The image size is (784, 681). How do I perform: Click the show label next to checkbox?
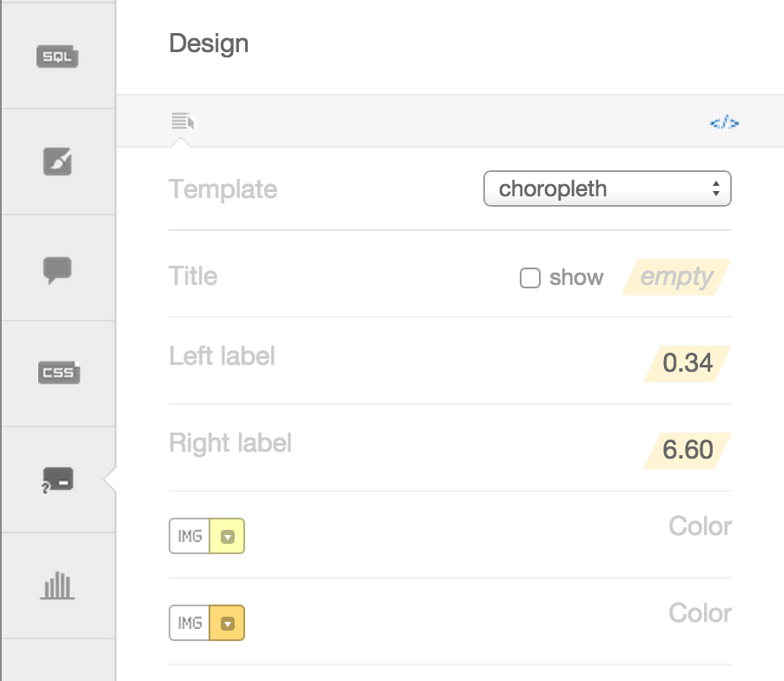pyautogui.click(x=576, y=278)
